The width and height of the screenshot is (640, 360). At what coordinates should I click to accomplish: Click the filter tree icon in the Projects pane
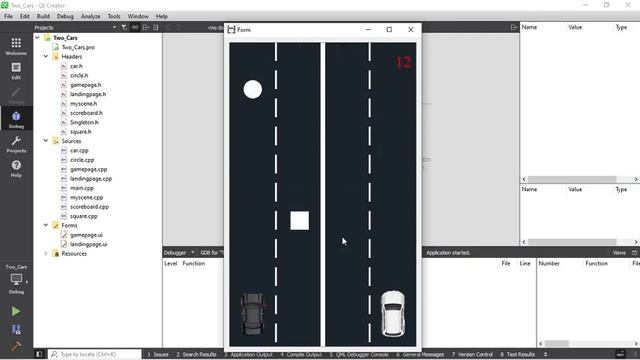pyautogui.click(x=124, y=27)
